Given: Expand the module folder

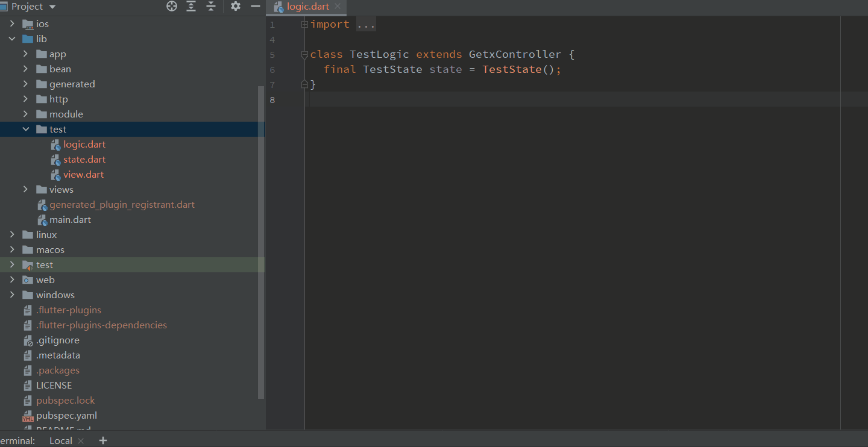Looking at the screenshot, I should pyautogui.click(x=25, y=114).
